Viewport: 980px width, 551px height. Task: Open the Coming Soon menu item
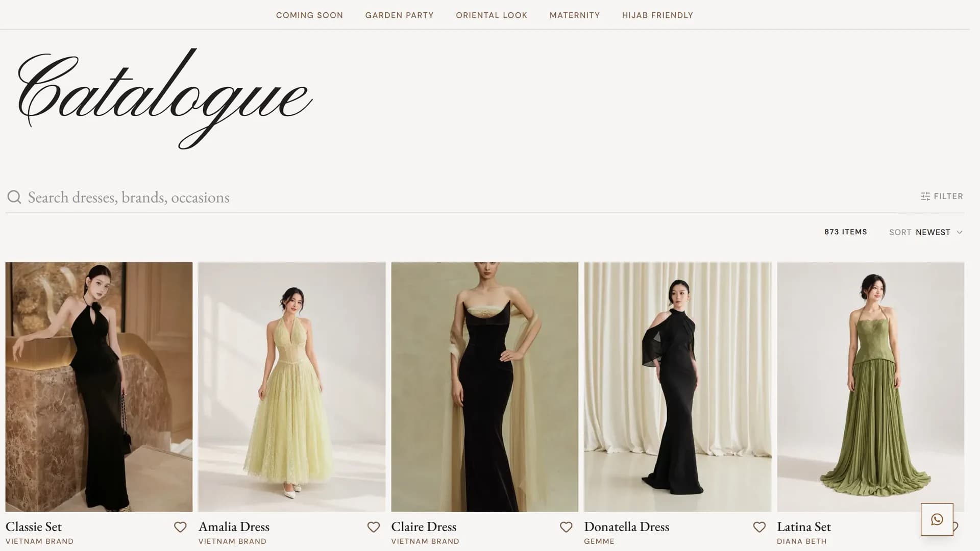(x=309, y=15)
